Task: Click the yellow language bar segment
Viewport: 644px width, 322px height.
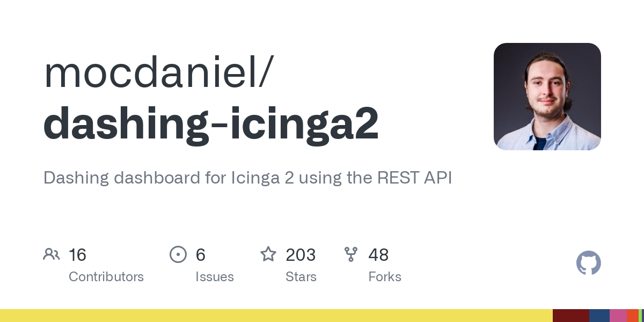Action: pyautogui.click(x=276, y=316)
